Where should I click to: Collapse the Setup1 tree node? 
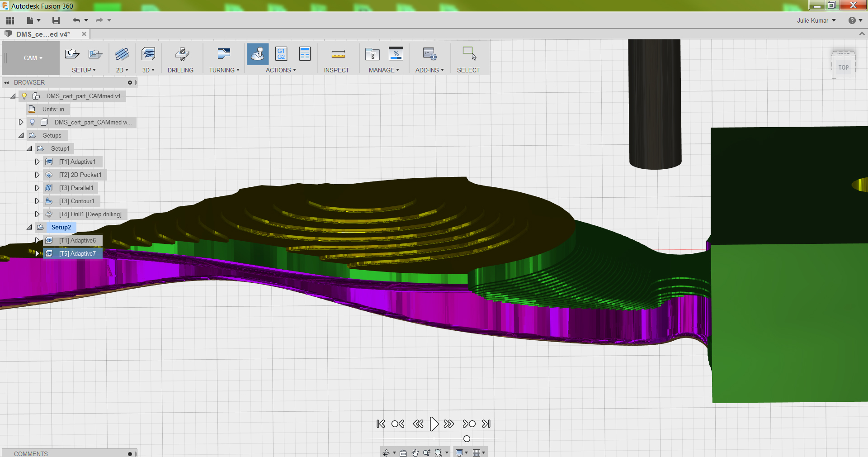(29, 148)
